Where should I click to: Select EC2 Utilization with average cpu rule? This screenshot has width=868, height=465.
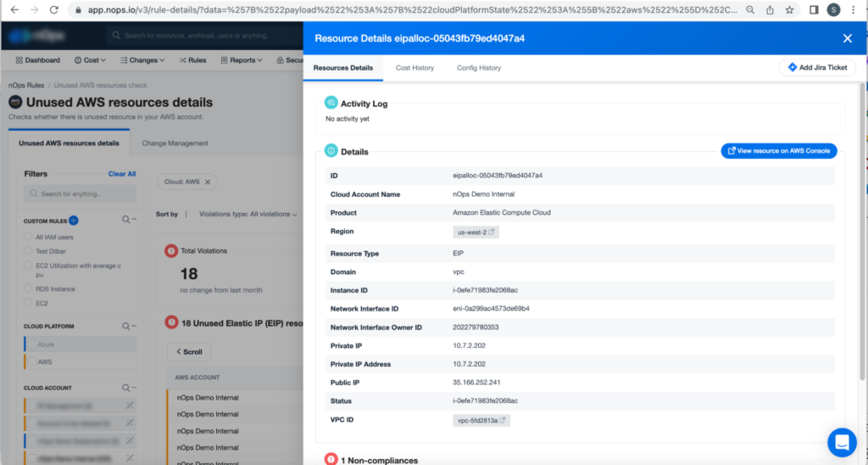pos(28,266)
